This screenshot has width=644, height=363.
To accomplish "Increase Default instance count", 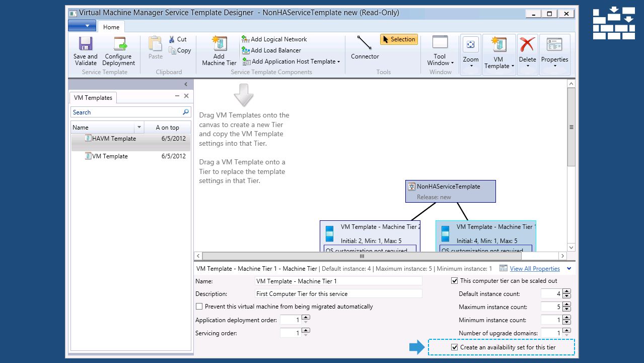I will 566,291.
